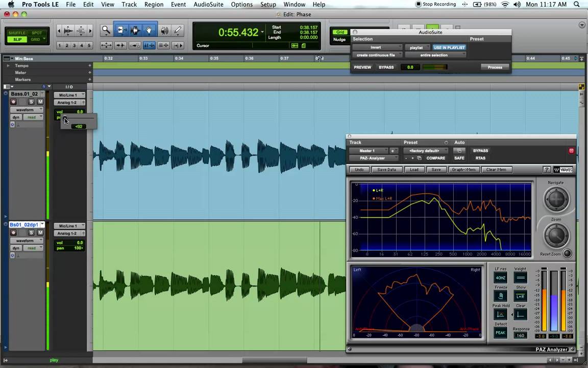Click the MIDI zoom notes icon

click(x=80, y=31)
